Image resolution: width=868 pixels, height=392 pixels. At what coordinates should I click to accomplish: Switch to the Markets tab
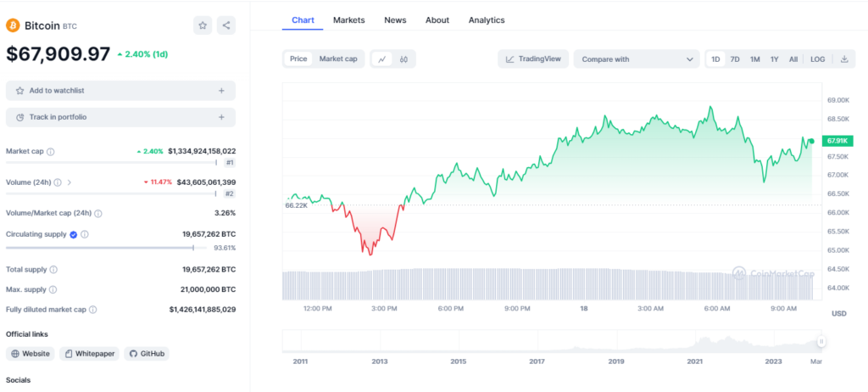[x=348, y=20]
